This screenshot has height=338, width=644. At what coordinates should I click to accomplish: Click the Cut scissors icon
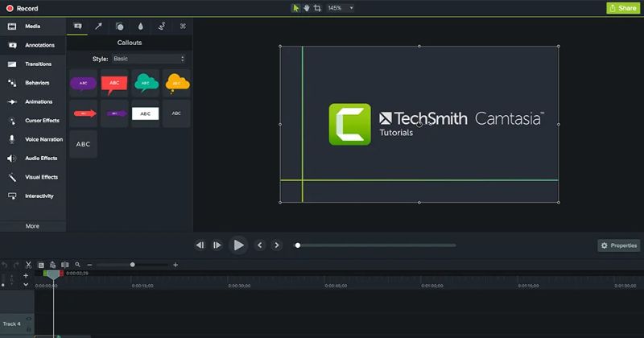pyautogui.click(x=28, y=265)
